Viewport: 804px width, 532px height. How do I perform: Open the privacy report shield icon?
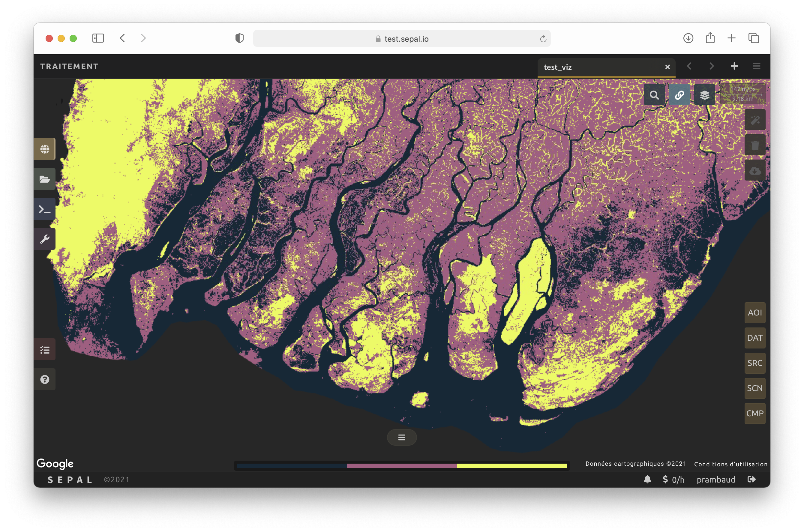click(x=240, y=38)
